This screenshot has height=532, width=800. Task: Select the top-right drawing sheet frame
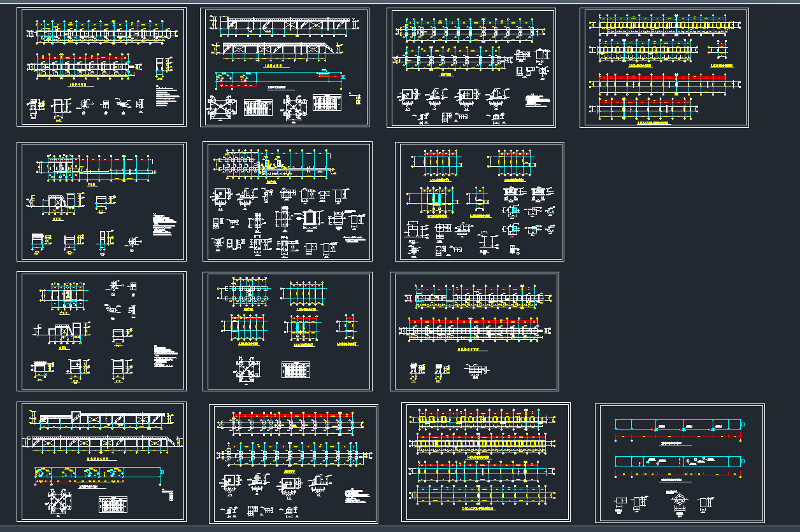[x=664, y=67]
